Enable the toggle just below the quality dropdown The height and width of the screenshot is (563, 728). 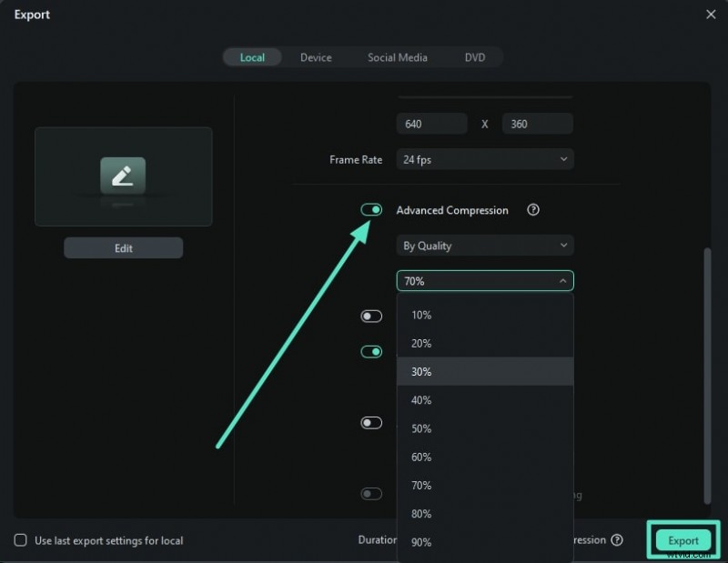(x=371, y=317)
